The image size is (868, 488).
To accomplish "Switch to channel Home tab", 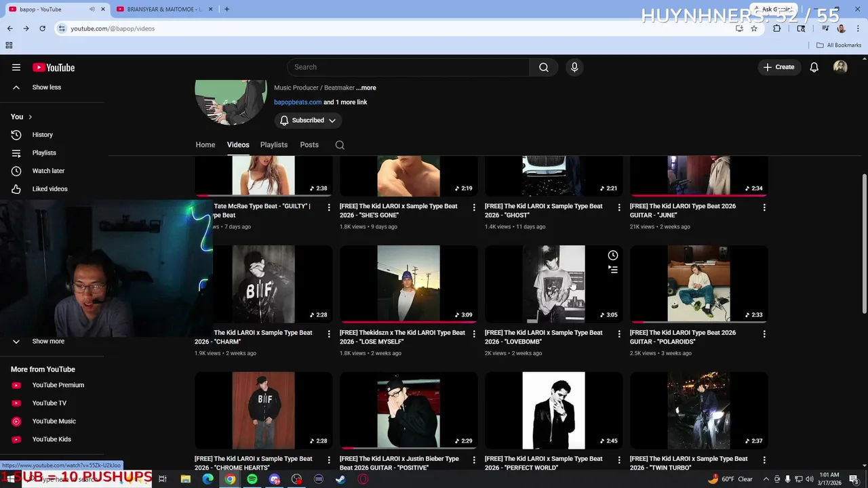I will [205, 144].
